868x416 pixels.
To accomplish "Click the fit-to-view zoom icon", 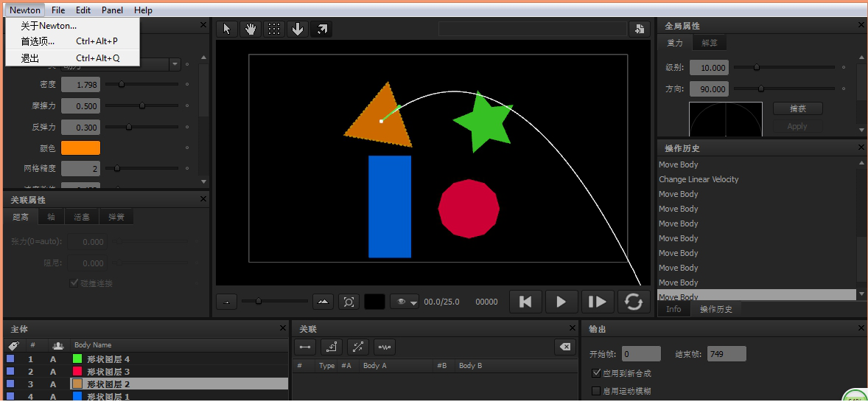I will (349, 302).
